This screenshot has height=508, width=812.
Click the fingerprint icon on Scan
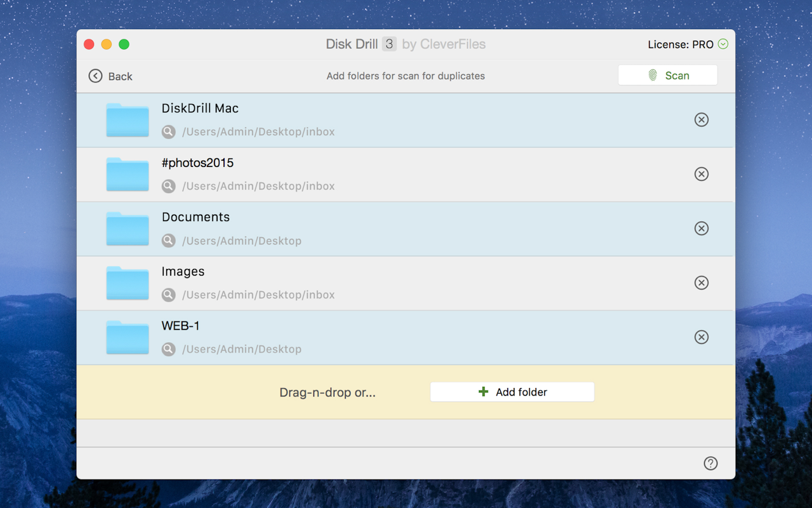pos(653,75)
